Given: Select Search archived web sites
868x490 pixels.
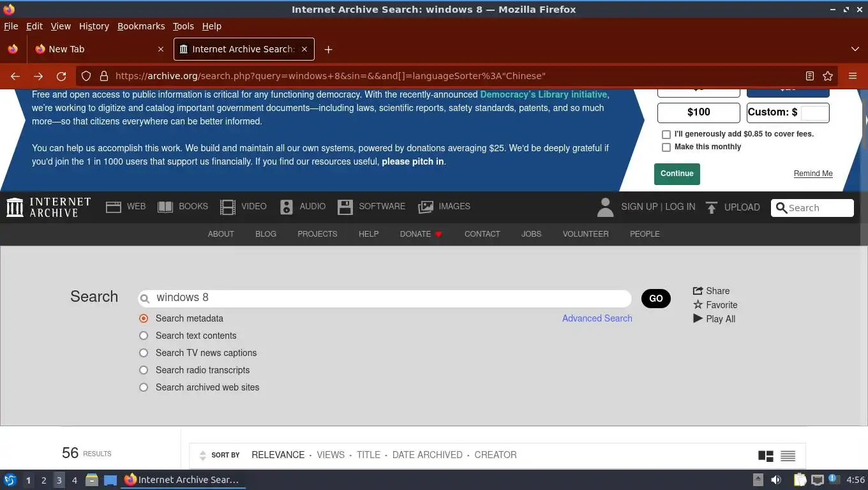Looking at the screenshot, I should click(144, 387).
